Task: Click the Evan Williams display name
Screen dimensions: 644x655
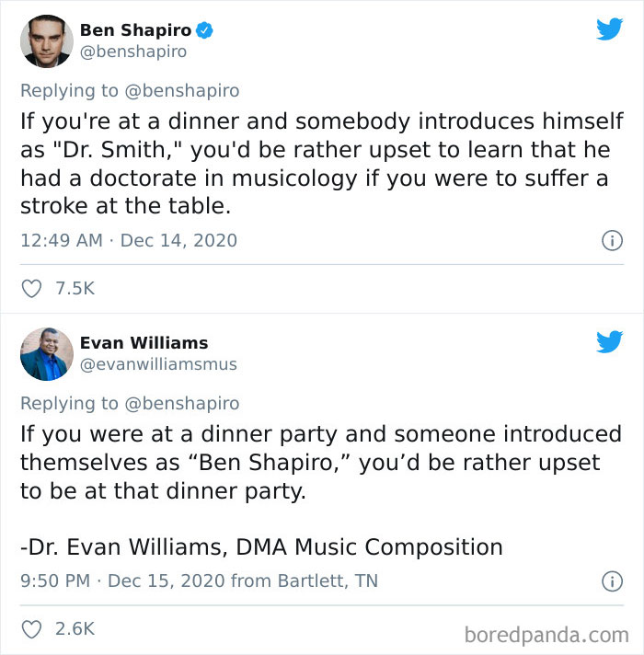Action: tap(144, 343)
